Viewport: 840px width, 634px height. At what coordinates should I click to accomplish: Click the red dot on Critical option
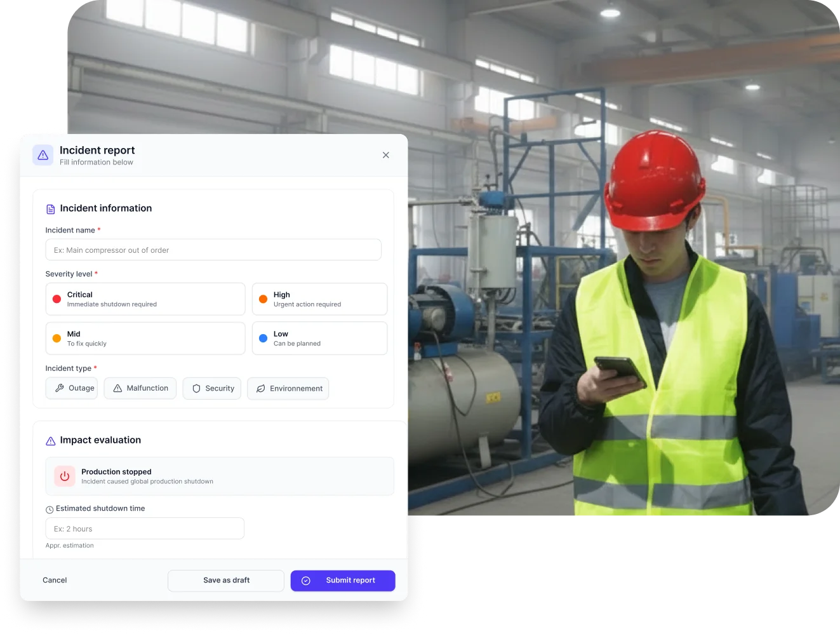(x=57, y=299)
